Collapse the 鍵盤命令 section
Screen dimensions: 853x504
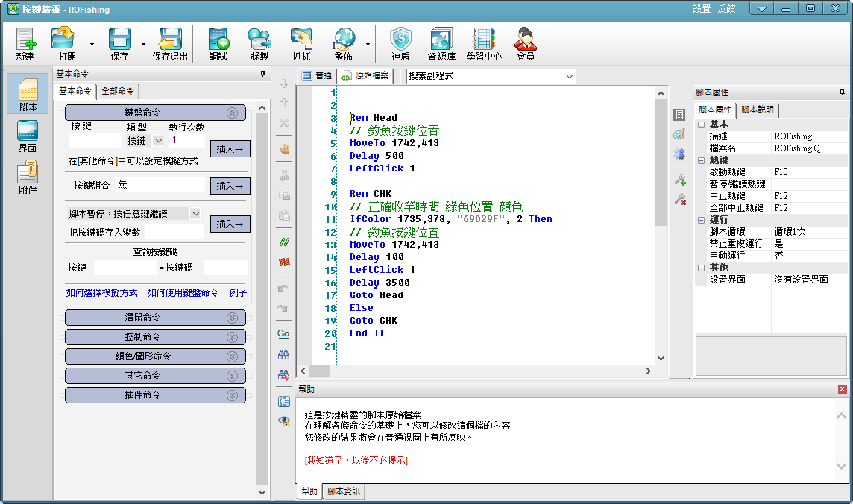tap(232, 113)
